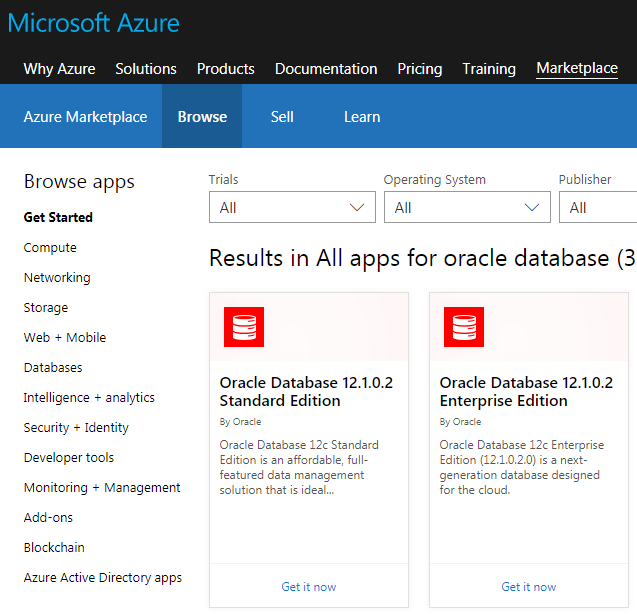Click the Standard Edition description text

[299, 467]
